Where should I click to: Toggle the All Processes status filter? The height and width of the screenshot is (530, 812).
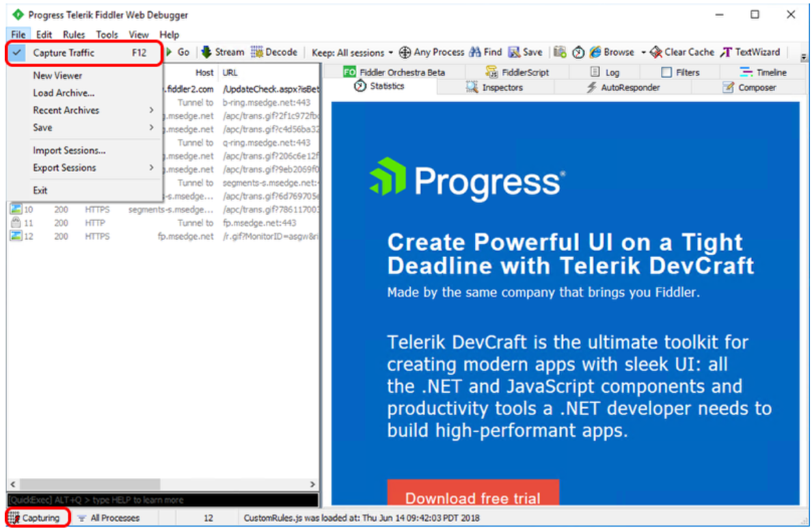pos(108,518)
